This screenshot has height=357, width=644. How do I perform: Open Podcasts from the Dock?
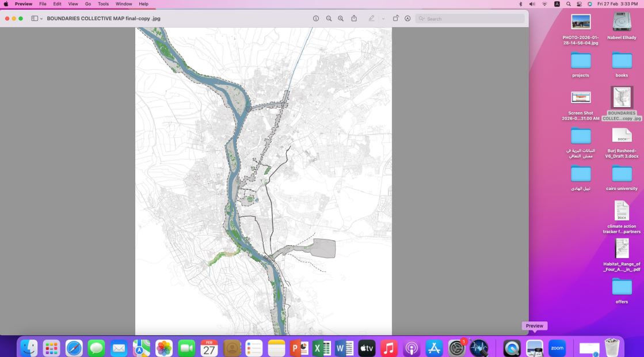411,348
